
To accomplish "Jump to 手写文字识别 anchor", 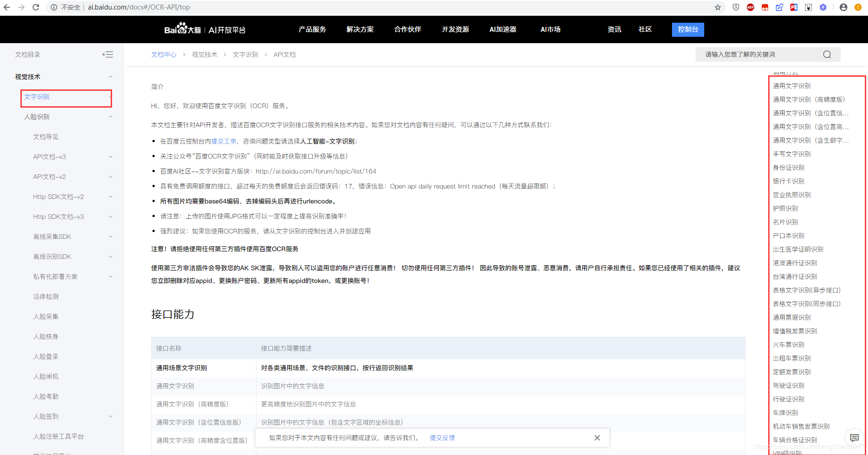I will coord(792,154).
